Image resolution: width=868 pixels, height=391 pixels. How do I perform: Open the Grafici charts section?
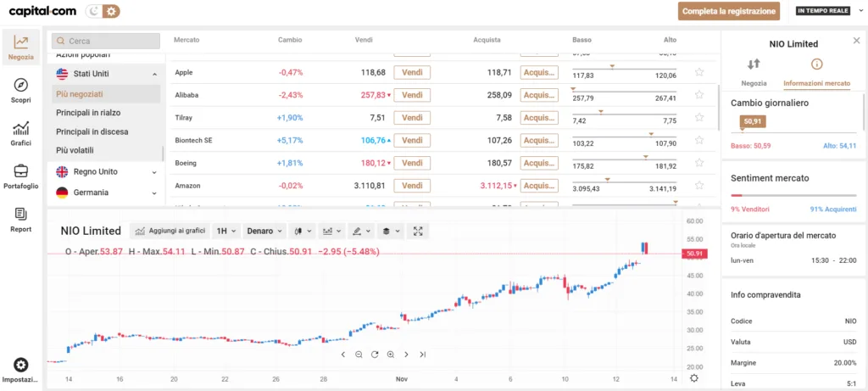click(x=21, y=134)
